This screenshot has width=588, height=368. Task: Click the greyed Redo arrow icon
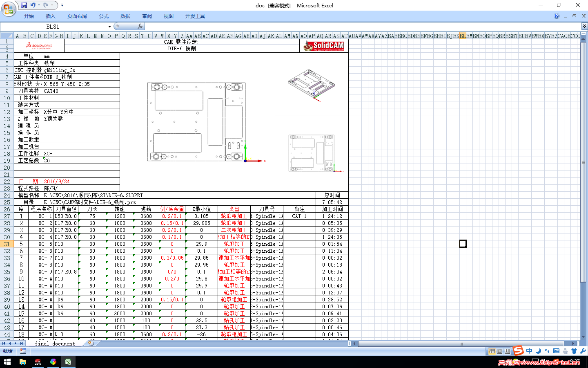coord(46,5)
